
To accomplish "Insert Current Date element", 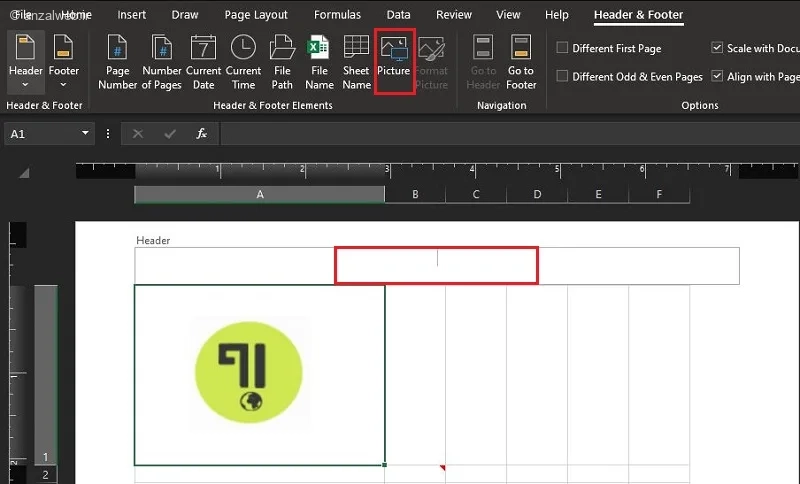I will tap(203, 61).
